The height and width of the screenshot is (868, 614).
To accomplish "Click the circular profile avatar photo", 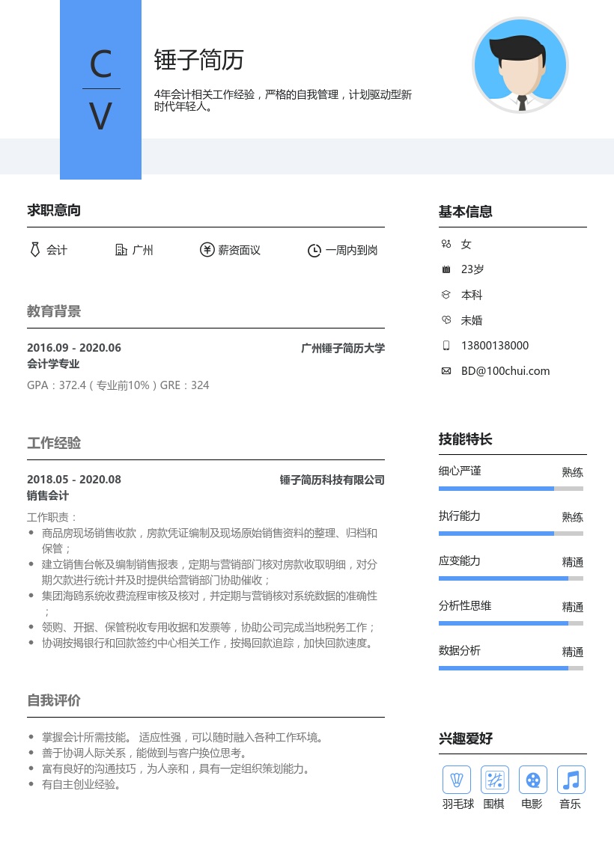I will (x=520, y=65).
